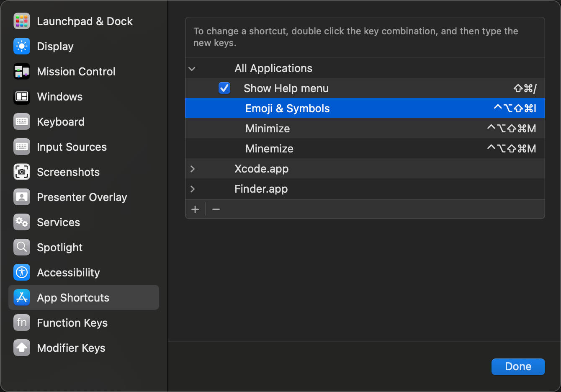Image resolution: width=561 pixels, height=392 pixels.
Task: Open Services label in sidebar
Action: [59, 222]
